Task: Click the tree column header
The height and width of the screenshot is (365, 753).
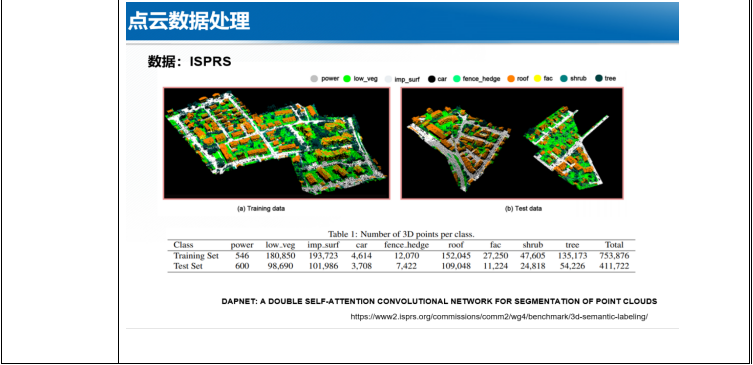Action: 572,245
